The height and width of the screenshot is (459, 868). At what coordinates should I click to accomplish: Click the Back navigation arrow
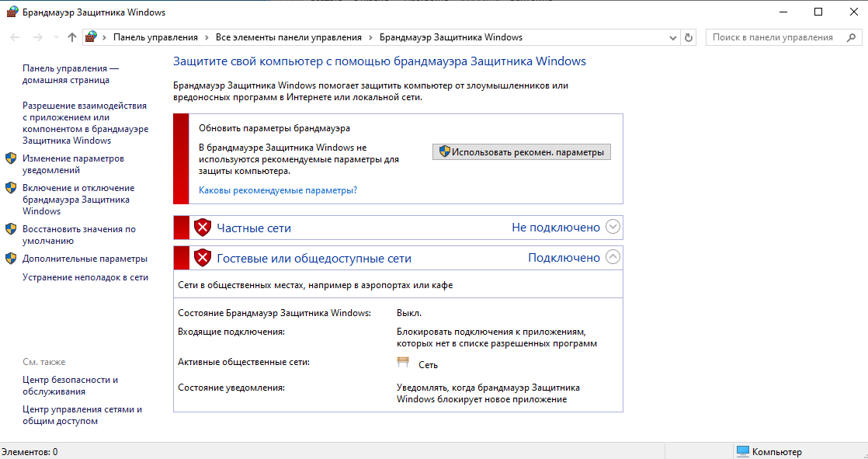(x=15, y=37)
